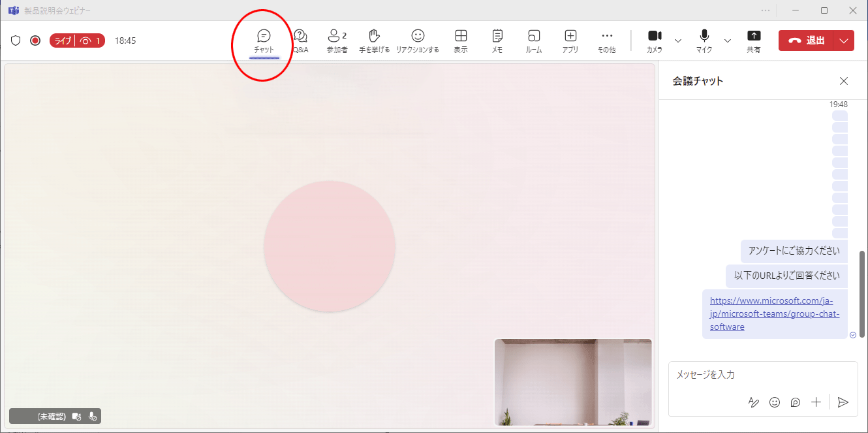
Task: Open その他 more options menu
Action: click(x=607, y=40)
